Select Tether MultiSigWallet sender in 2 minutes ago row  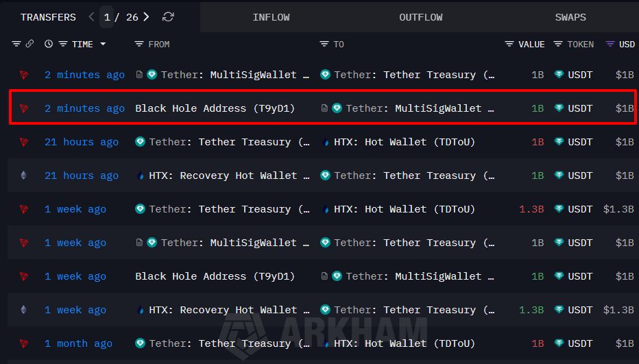tap(235, 75)
